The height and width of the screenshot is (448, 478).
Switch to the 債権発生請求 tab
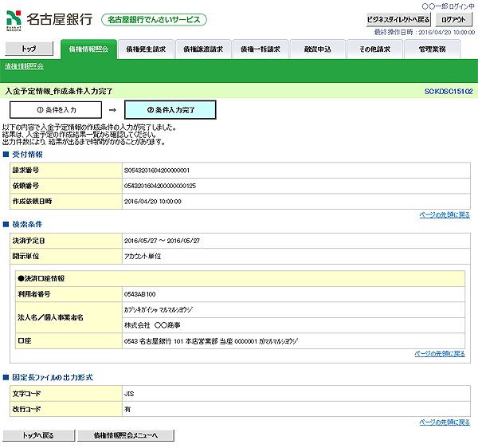[x=146, y=49]
